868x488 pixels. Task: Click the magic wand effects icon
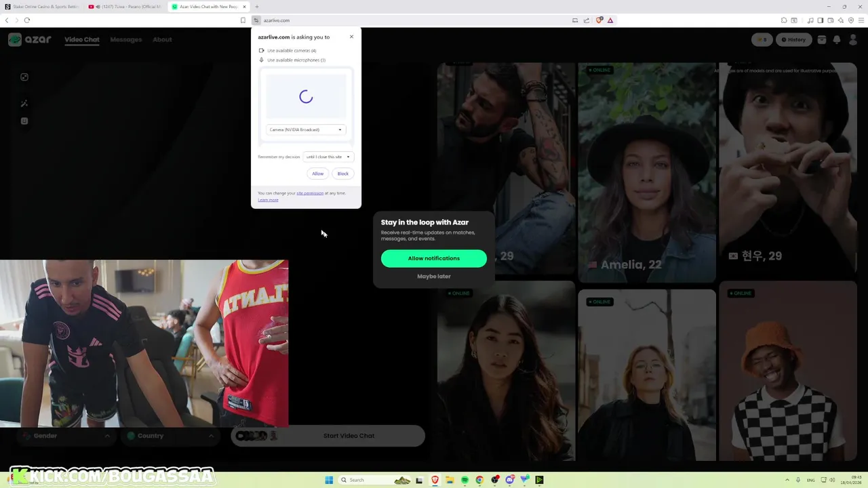click(24, 103)
